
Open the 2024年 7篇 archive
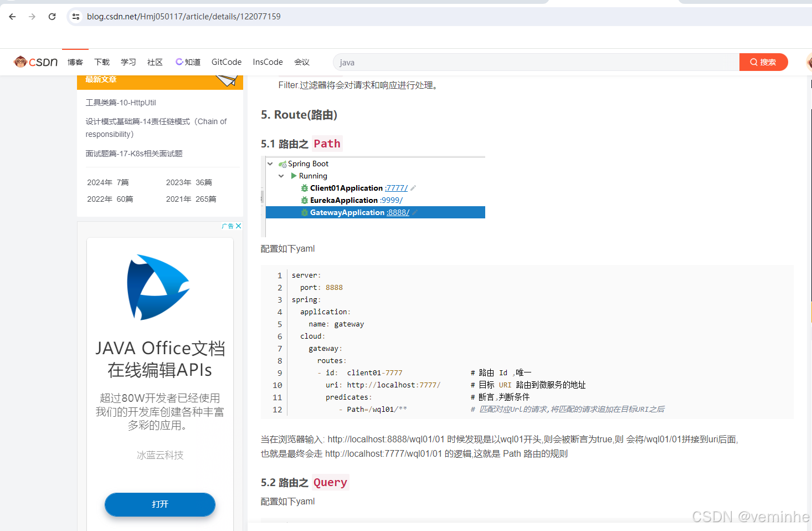point(108,182)
